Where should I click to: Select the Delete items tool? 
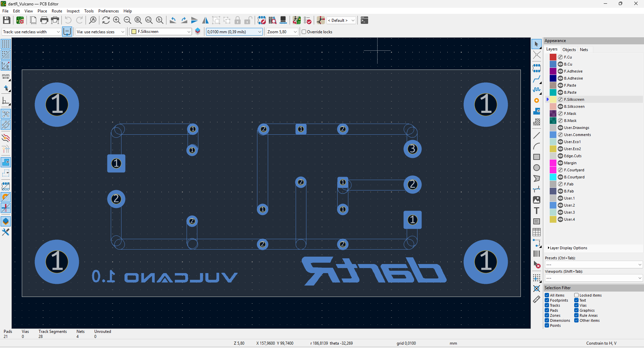click(536, 265)
